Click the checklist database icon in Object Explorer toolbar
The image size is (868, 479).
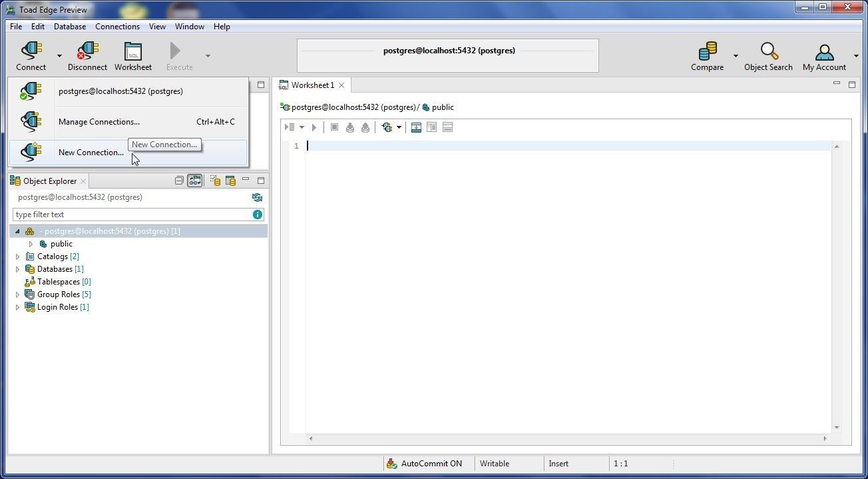pos(215,181)
